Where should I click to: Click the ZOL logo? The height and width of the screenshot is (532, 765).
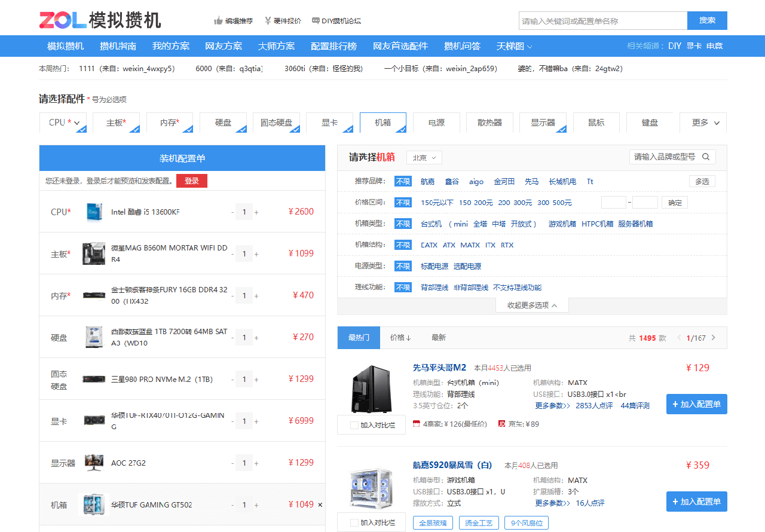click(63, 20)
